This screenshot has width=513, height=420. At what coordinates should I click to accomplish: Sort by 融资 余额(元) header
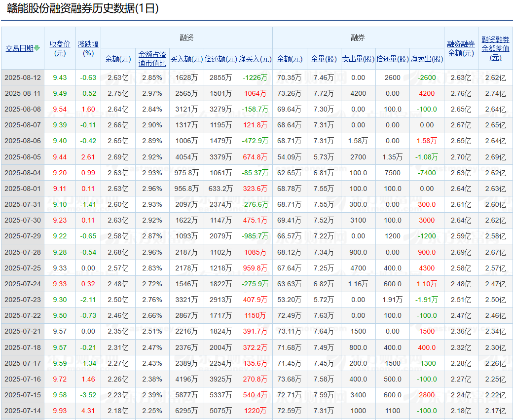(x=118, y=59)
